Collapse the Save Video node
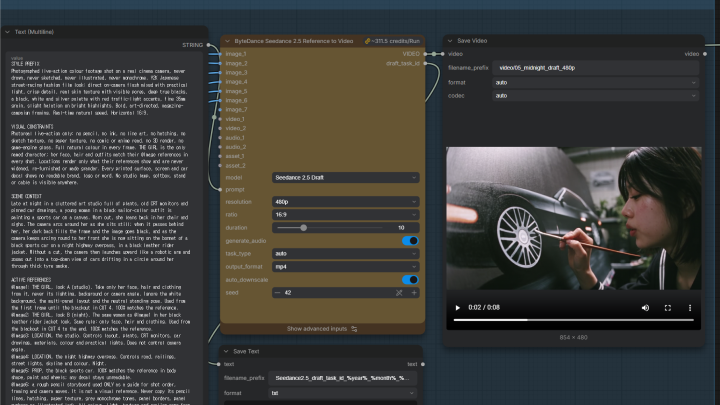The width and height of the screenshot is (720, 405). tap(450, 41)
